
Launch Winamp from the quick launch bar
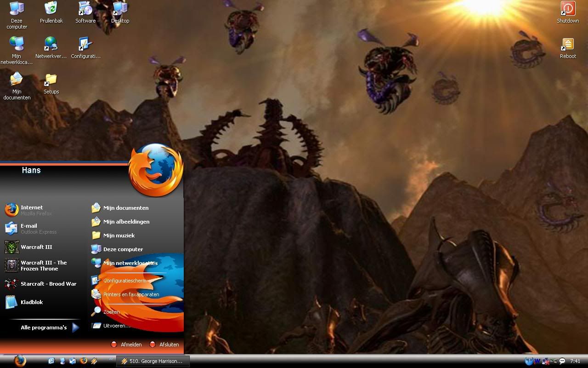tap(94, 361)
